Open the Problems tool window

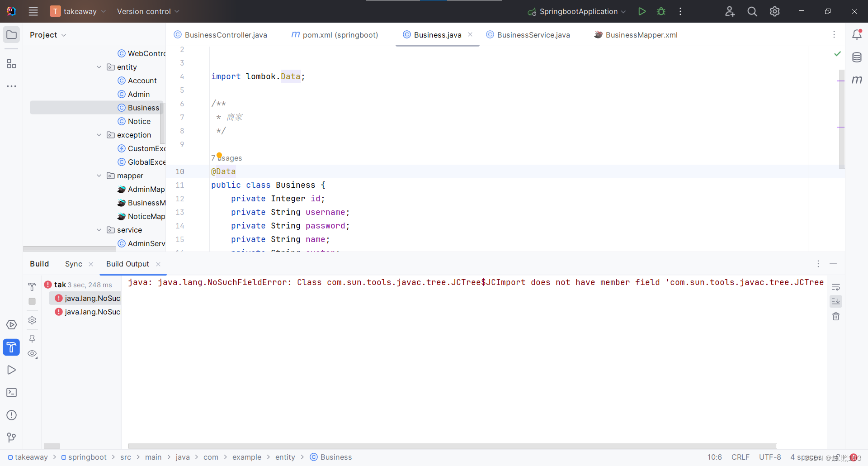(x=11, y=415)
